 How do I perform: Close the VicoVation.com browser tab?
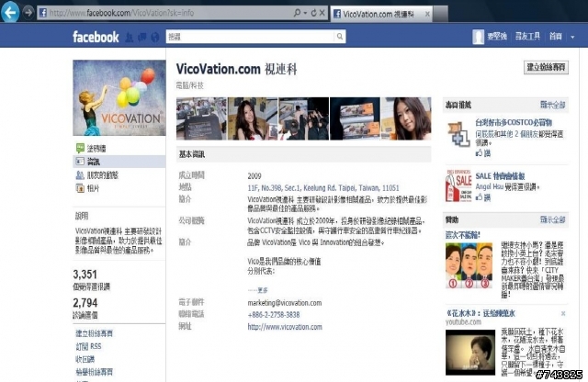pos(427,14)
